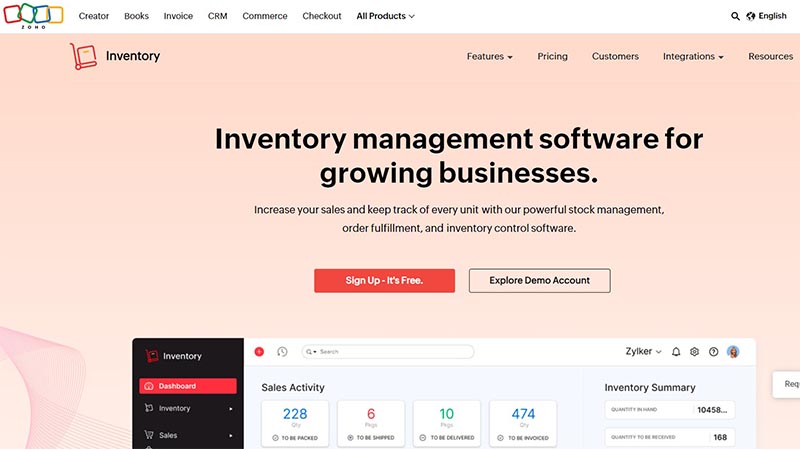The image size is (800, 450).
Task: Open All Products dropdown
Action: tap(386, 16)
